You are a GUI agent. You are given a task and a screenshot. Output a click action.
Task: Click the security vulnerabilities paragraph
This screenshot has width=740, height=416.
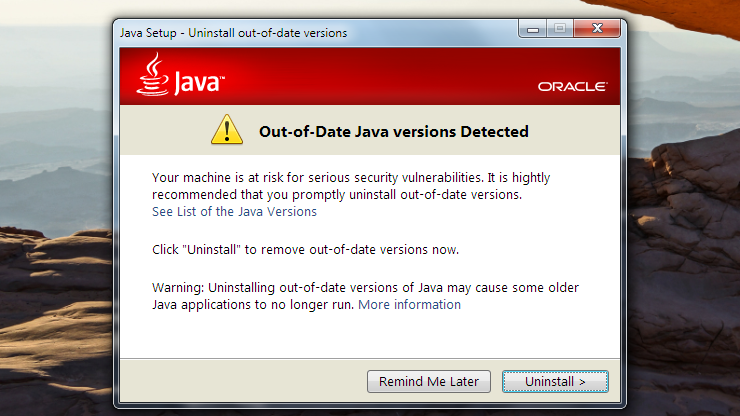coord(351,186)
